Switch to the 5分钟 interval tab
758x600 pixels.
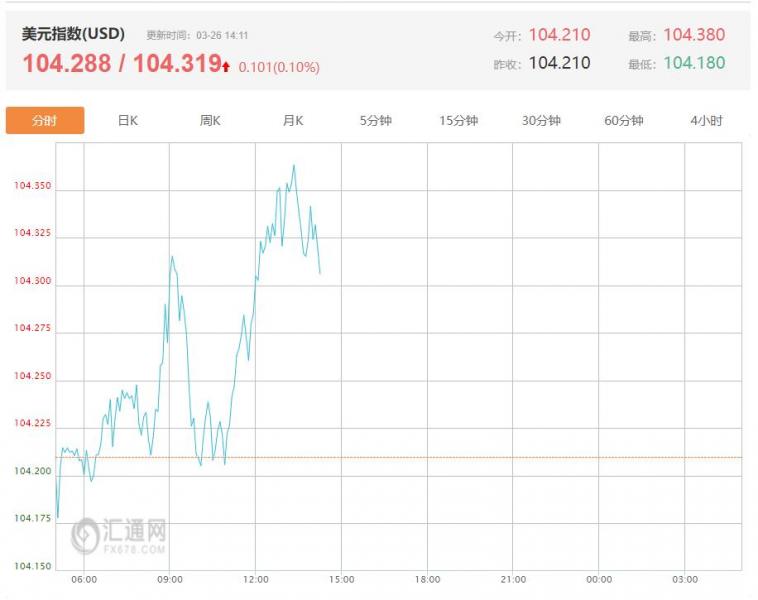pyautogui.click(x=376, y=121)
